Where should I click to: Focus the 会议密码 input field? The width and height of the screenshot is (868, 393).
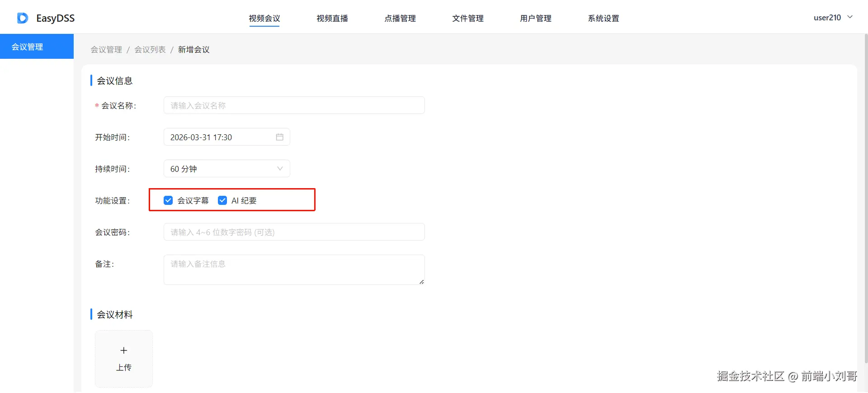[294, 232]
